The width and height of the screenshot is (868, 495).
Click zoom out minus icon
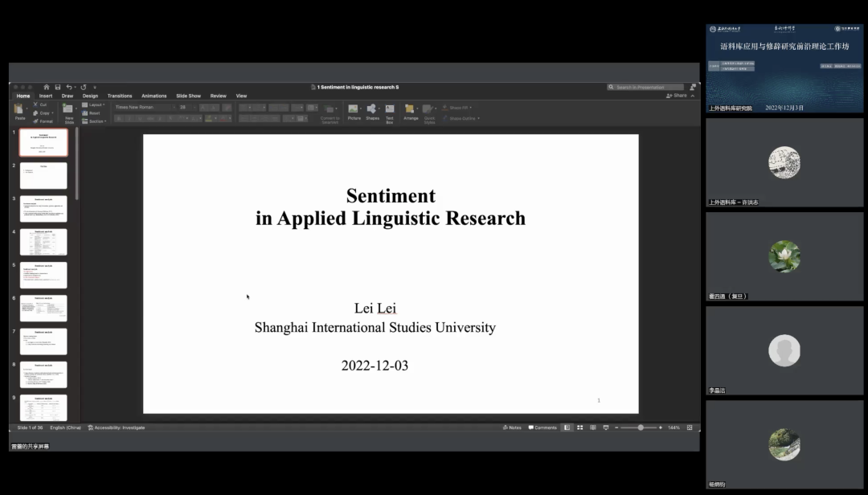616,427
